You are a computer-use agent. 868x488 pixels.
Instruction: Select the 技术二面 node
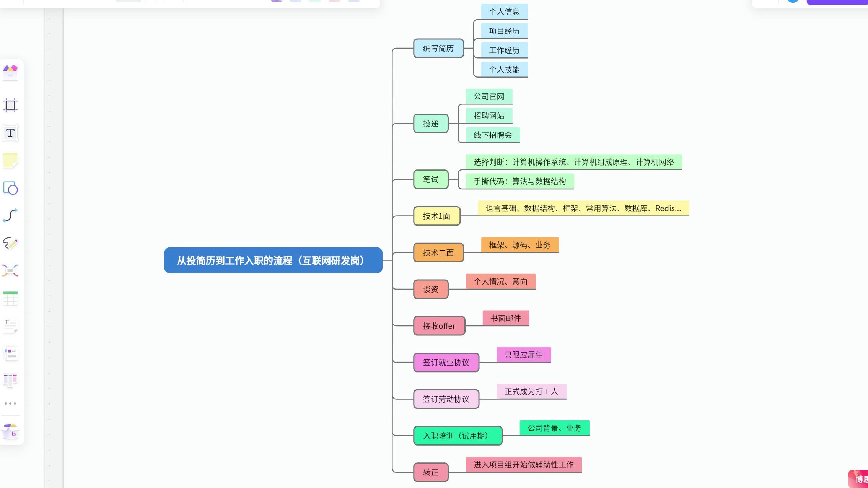coord(438,253)
